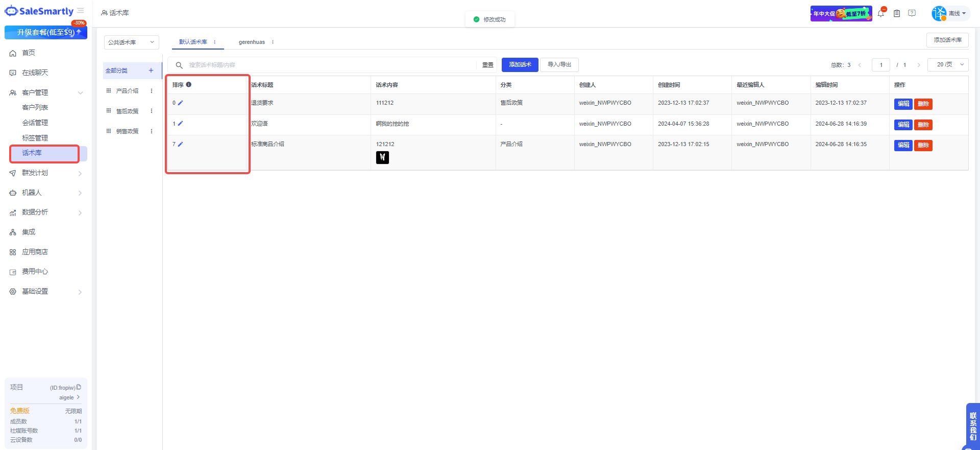Open the three-dot menu for 默认话术库 tab
Screen dimensions: 980x450
pos(215,42)
